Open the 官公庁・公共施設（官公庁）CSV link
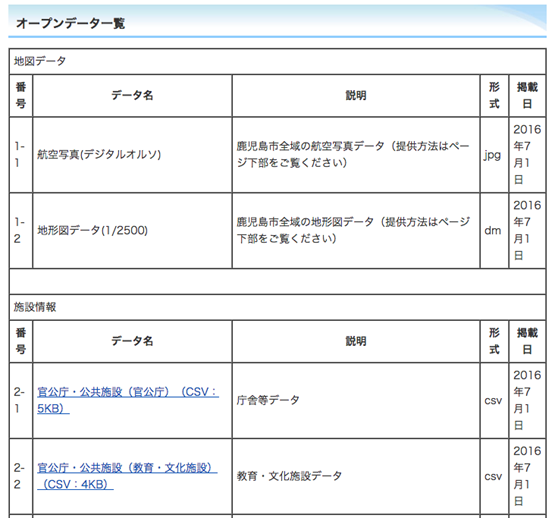The image size is (555, 518). coord(128,400)
